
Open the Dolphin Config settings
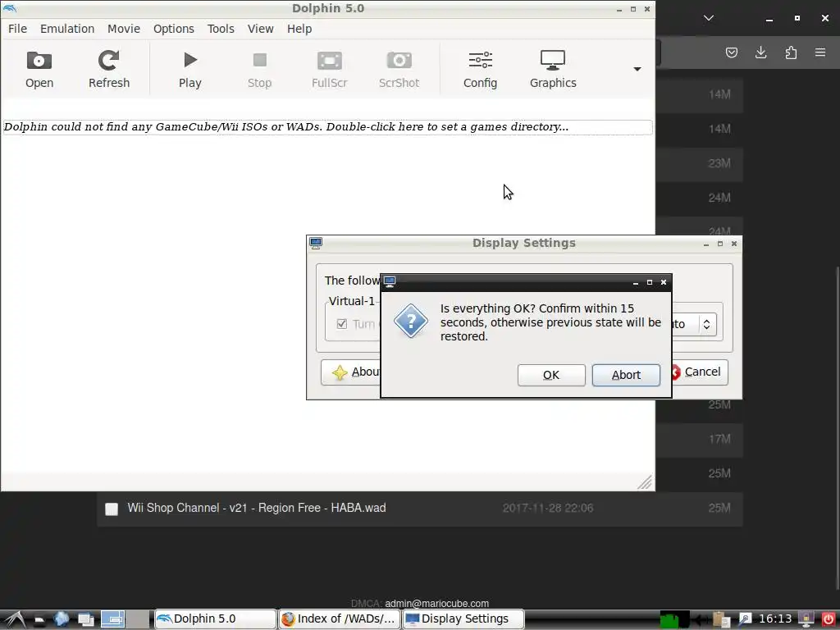pyautogui.click(x=480, y=69)
